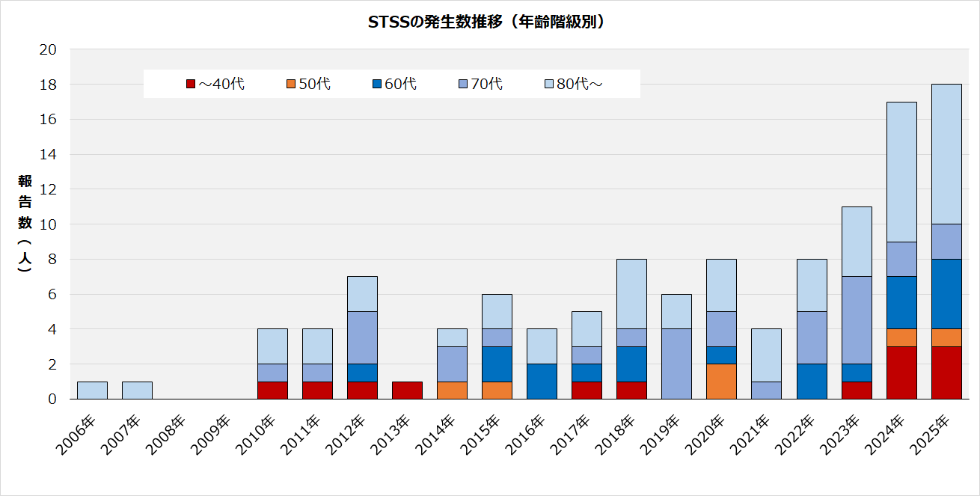Click the orange 50代 legend swatch
The height and width of the screenshot is (496, 980).
[292, 85]
